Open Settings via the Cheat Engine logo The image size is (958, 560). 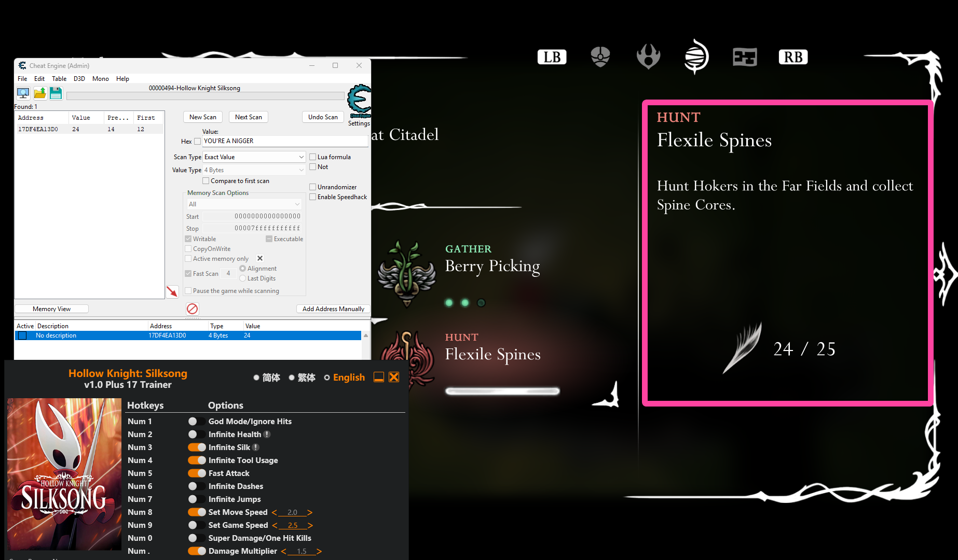click(x=359, y=102)
